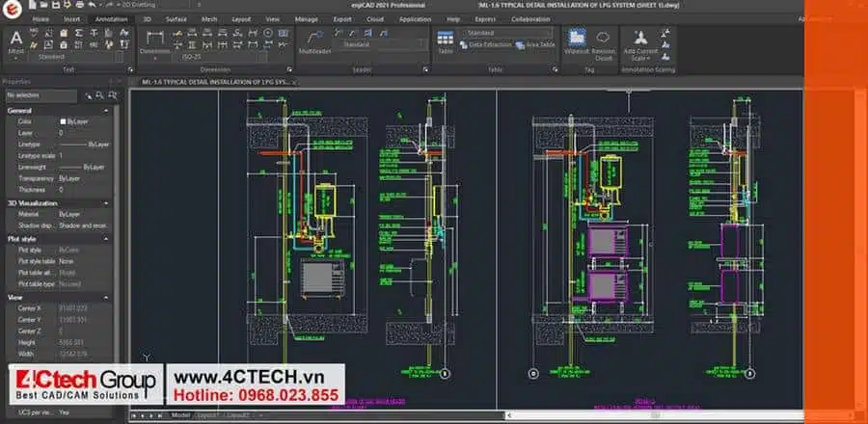Open the No selection dropdown in Properties
Screen dimensions: 868x424
pos(41,95)
